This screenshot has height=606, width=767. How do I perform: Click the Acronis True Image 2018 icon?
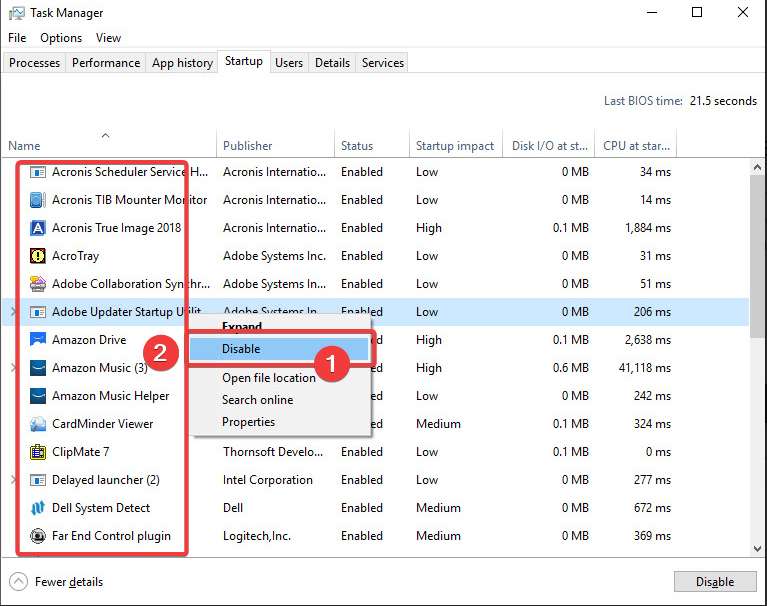point(38,228)
